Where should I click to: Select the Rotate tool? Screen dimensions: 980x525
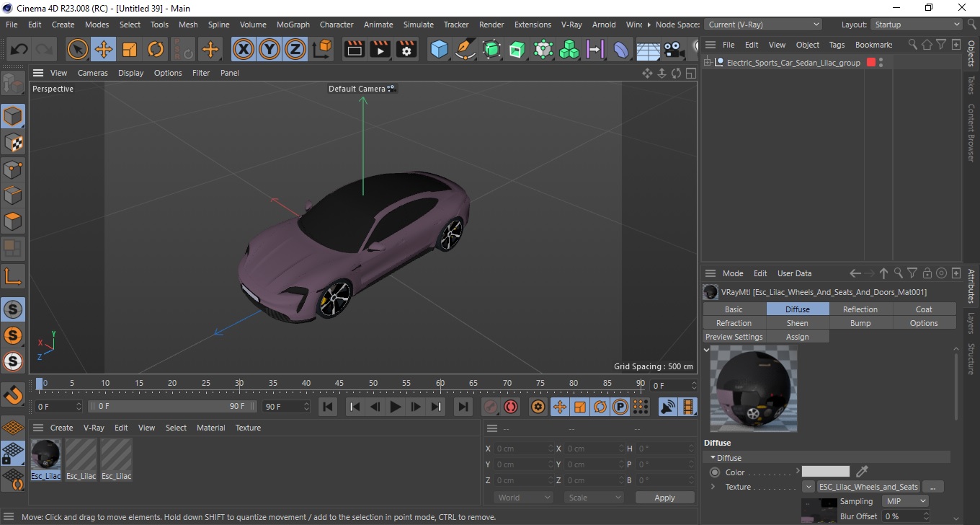tap(156, 50)
